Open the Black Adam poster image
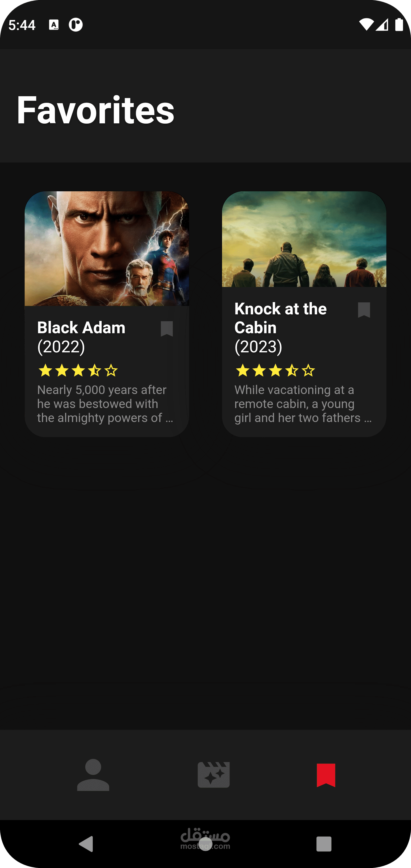Viewport: 411px width, 868px height. pyautogui.click(x=107, y=249)
